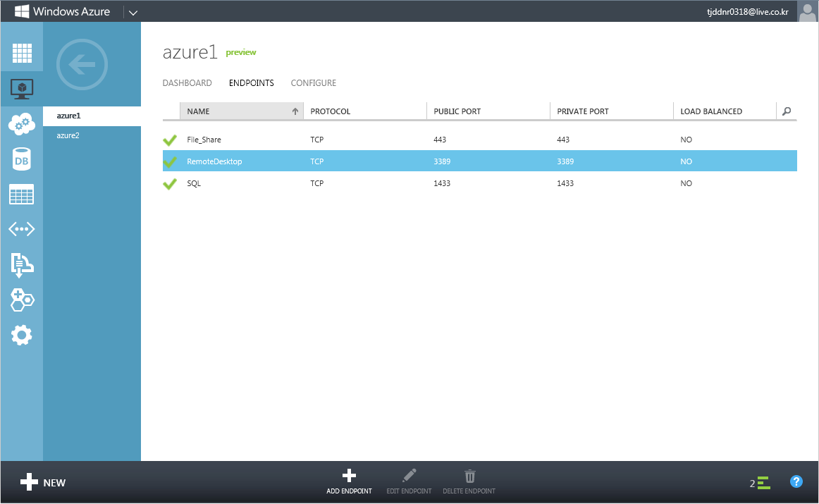The image size is (819, 504).
Task: Select the RemoteDesktop endpoint name
Action: pos(214,161)
